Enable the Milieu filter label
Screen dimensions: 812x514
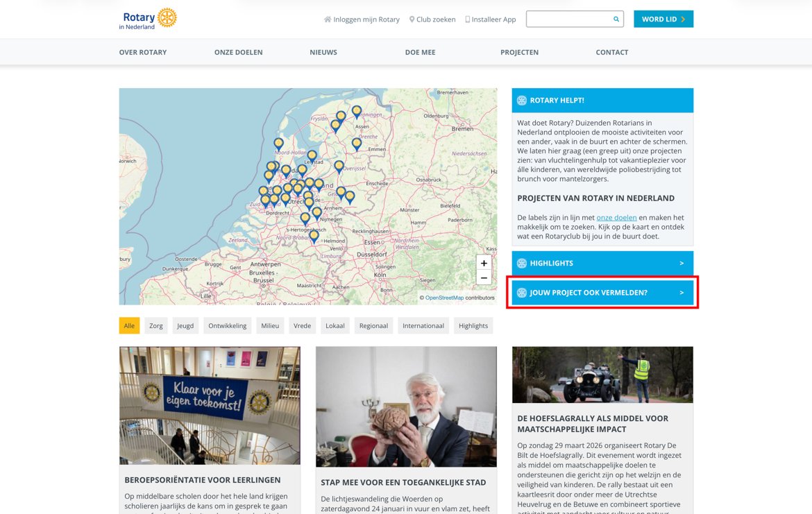[270, 325]
